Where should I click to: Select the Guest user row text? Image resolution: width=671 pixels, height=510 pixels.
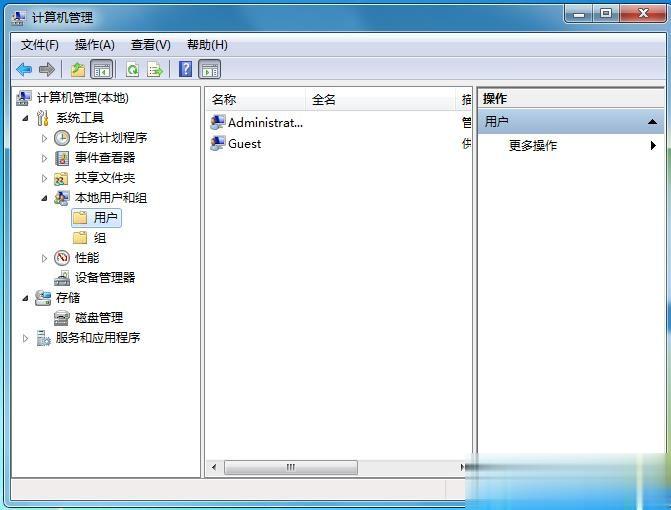(x=244, y=144)
